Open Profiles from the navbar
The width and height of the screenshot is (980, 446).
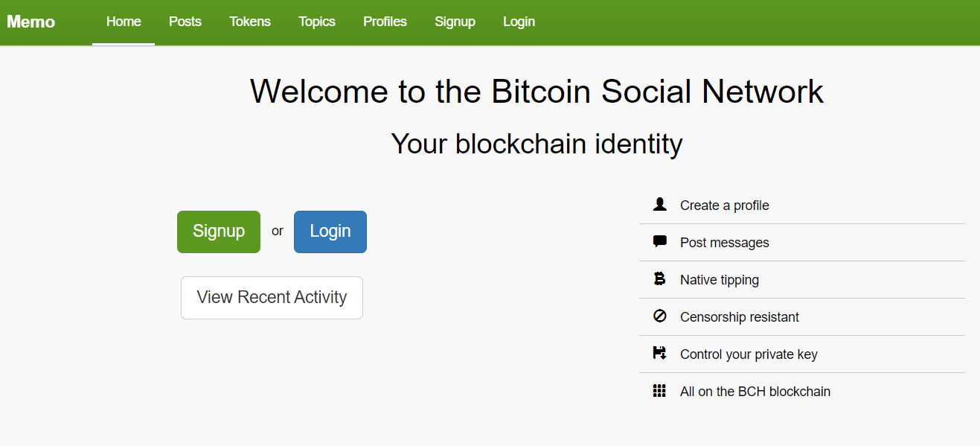[385, 22]
